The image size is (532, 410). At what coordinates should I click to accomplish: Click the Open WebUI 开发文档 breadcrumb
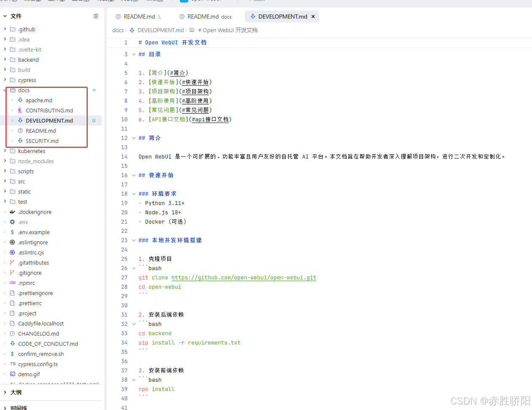[x=228, y=30]
